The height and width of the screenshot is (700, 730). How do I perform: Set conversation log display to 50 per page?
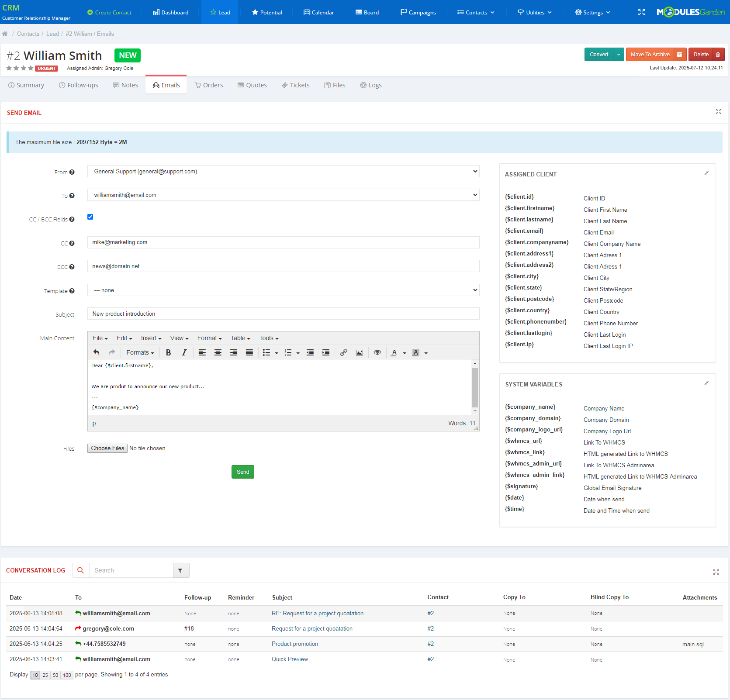point(55,675)
